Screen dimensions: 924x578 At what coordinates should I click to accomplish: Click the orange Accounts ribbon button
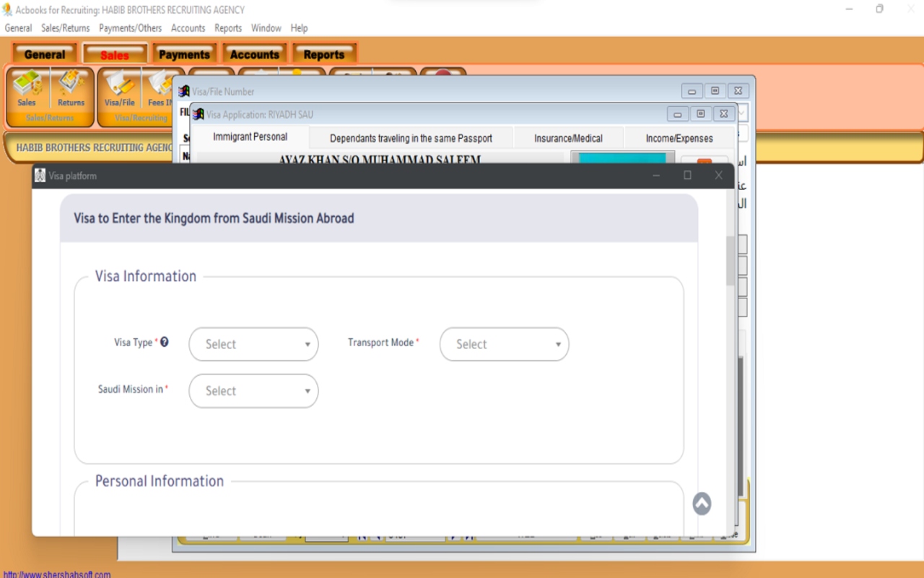(254, 54)
